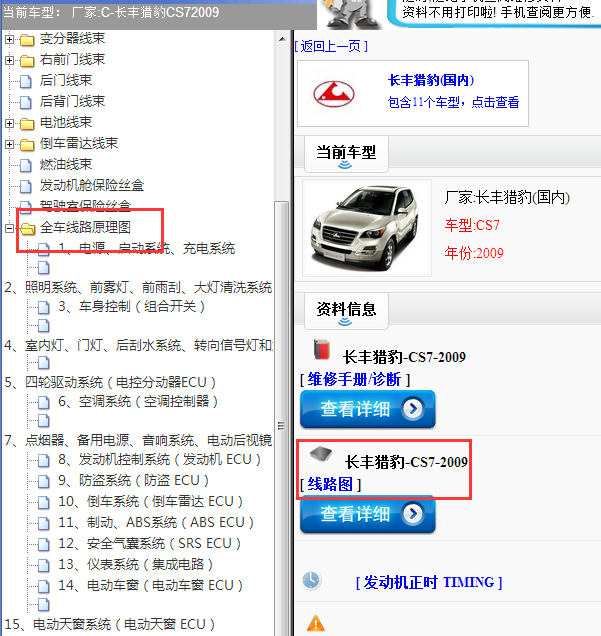Expand the 右前门线束 folder
Image resolution: width=601 pixels, height=636 pixels.
click(9, 60)
